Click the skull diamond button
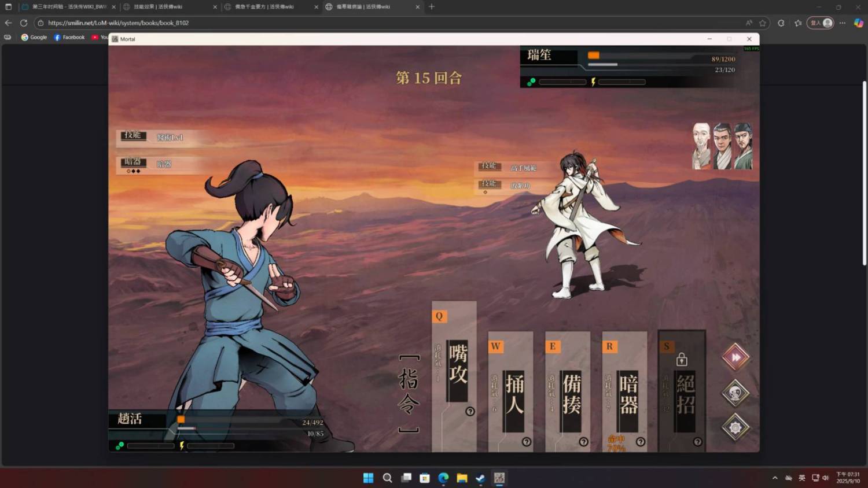The image size is (868, 488). [735, 393]
